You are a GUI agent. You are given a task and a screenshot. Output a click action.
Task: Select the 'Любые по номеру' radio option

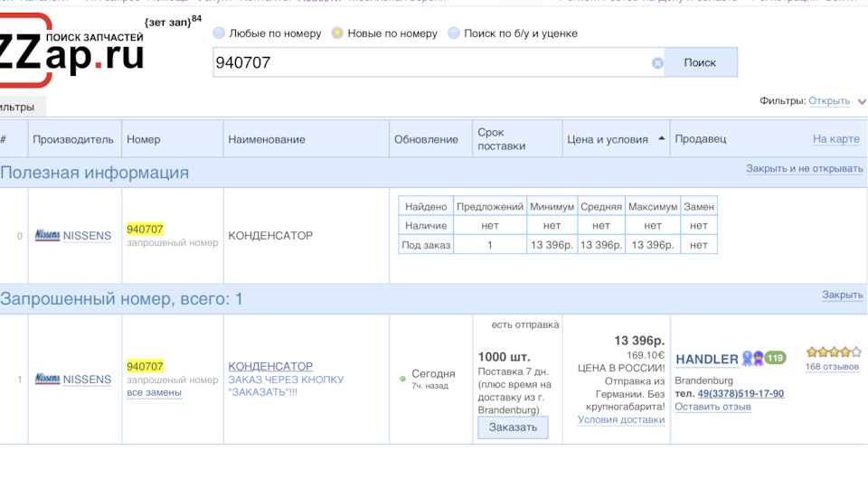[219, 33]
